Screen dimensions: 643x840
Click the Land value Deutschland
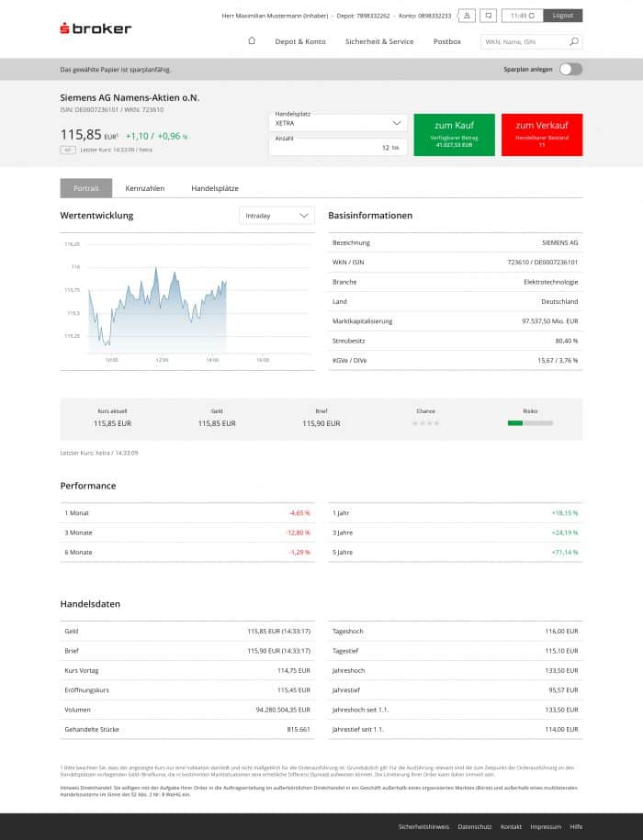(559, 302)
